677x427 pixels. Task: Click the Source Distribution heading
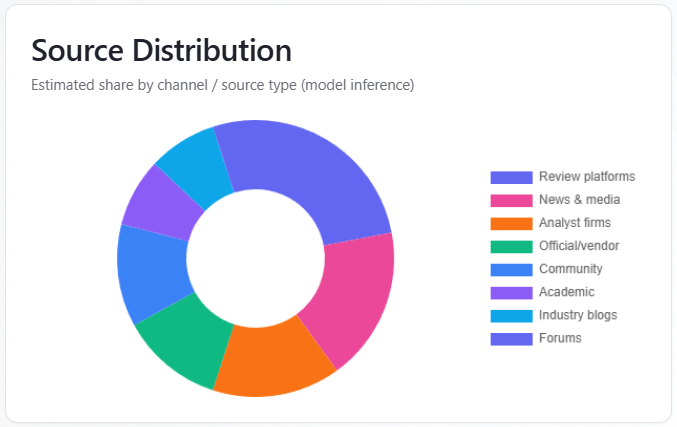coord(161,50)
